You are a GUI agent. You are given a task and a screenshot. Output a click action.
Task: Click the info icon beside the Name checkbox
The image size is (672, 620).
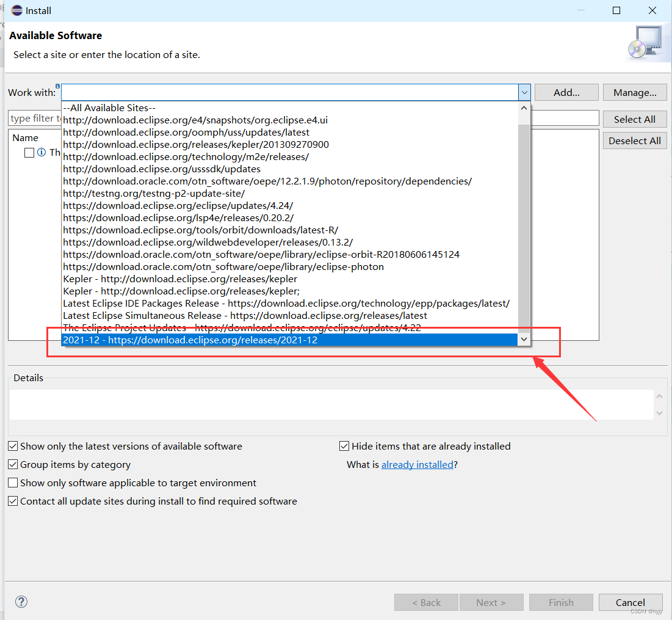pos(40,152)
